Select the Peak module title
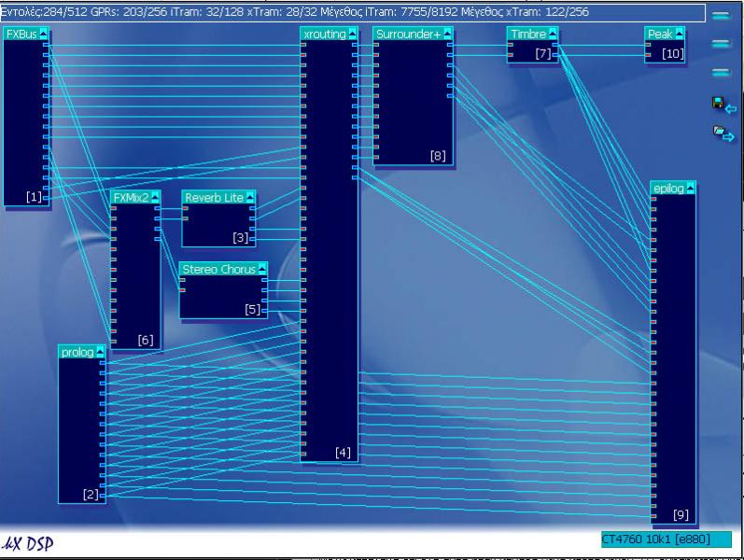 660,34
